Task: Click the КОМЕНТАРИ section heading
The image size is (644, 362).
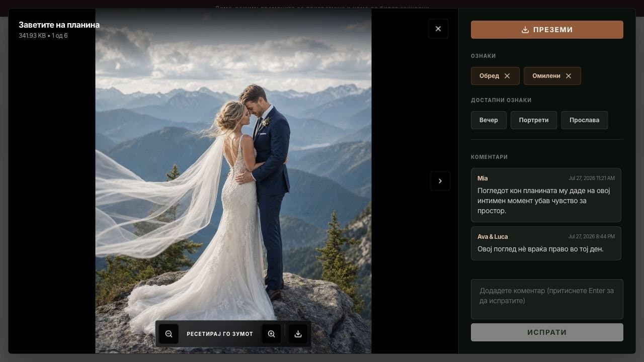Action: tap(489, 157)
